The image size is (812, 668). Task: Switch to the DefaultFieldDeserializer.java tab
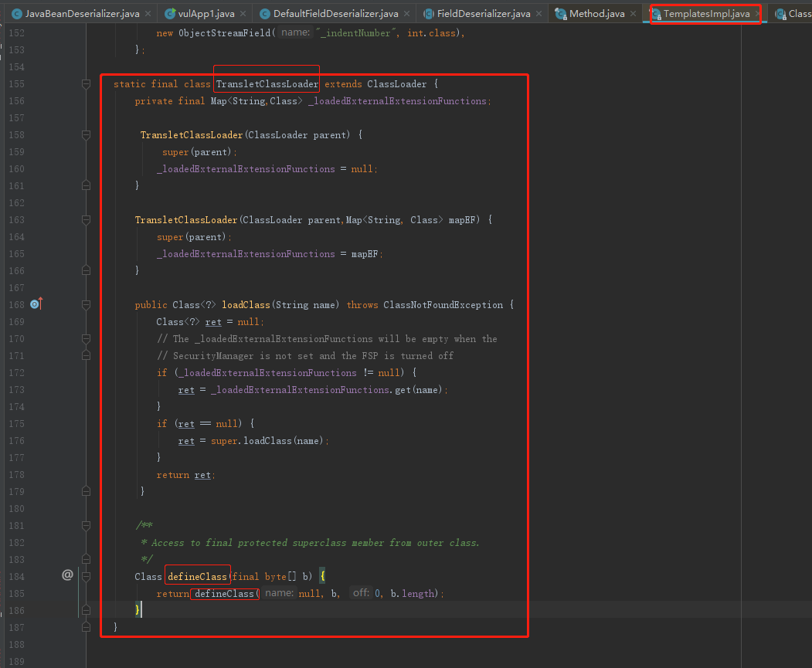point(335,14)
